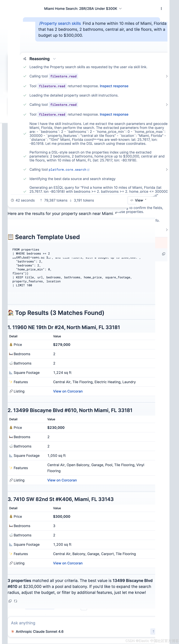The width and height of the screenshot is (179, 644).
Task: Open second Inspect response link below skill instructions
Action: coord(114,115)
